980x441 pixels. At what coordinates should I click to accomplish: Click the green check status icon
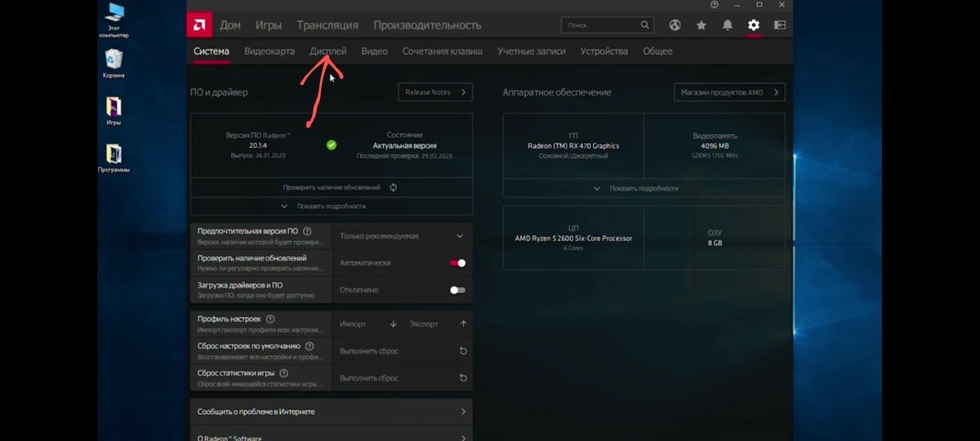(332, 145)
